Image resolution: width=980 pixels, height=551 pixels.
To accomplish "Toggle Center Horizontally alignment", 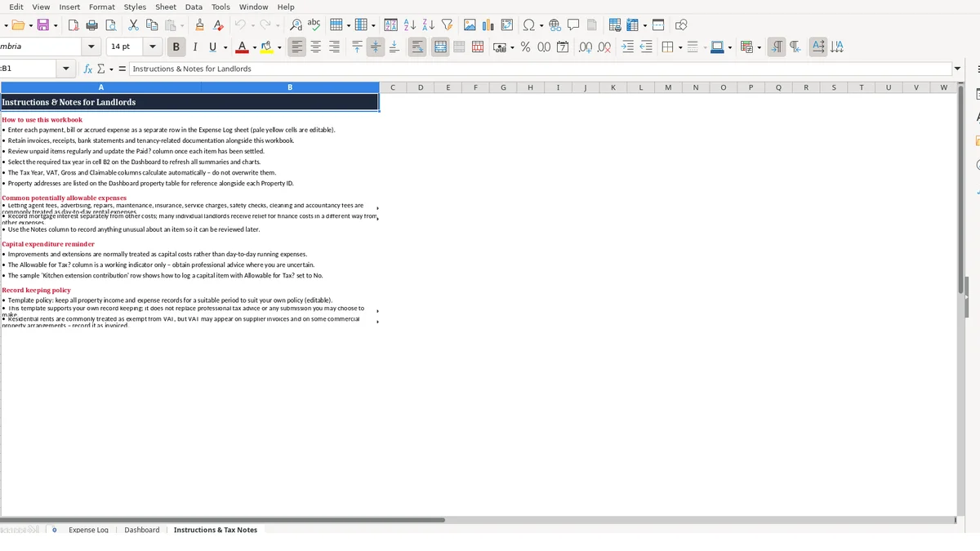I will pyautogui.click(x=315, y=47).
